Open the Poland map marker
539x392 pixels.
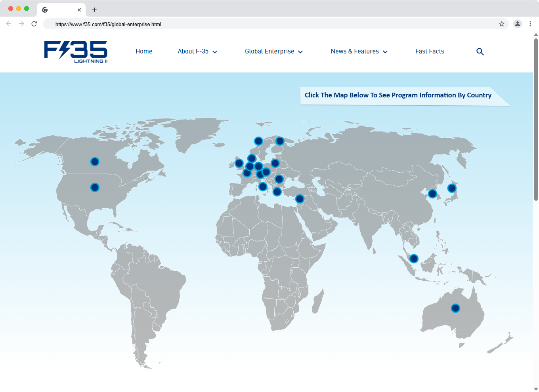coord(275,163)
